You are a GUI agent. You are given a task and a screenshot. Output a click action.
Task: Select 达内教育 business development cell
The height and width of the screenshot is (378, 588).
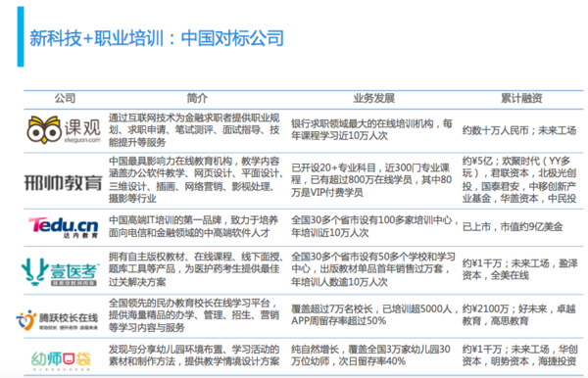click(x=374, y=226)
